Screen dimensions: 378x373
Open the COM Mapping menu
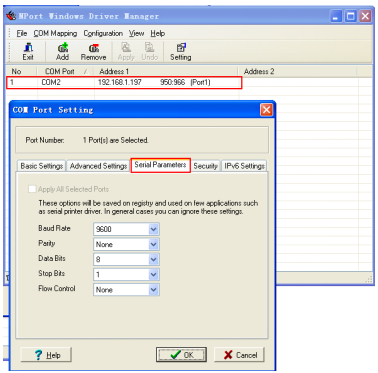click(x=55, y=33)
